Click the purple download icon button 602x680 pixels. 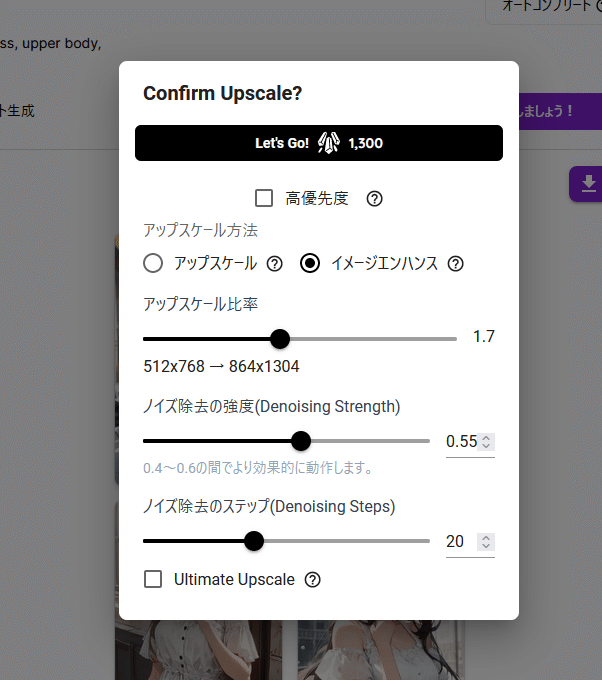588,182
